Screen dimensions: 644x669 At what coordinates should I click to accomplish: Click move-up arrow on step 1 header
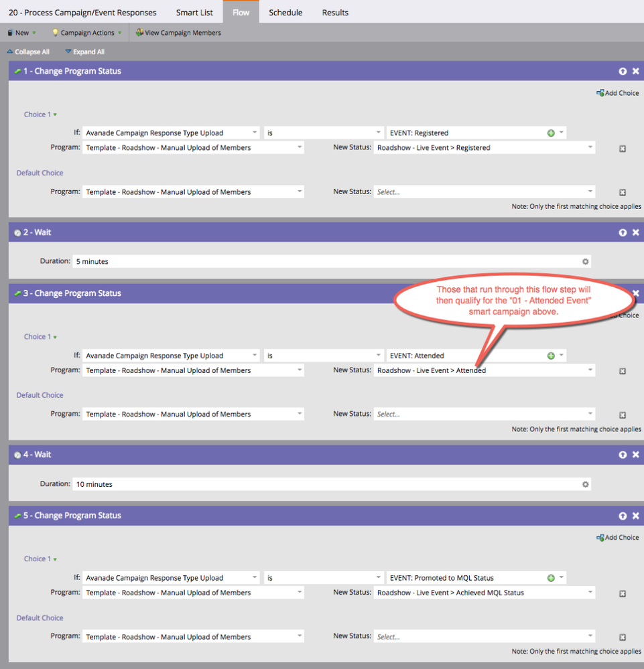[x=623, y=71]
